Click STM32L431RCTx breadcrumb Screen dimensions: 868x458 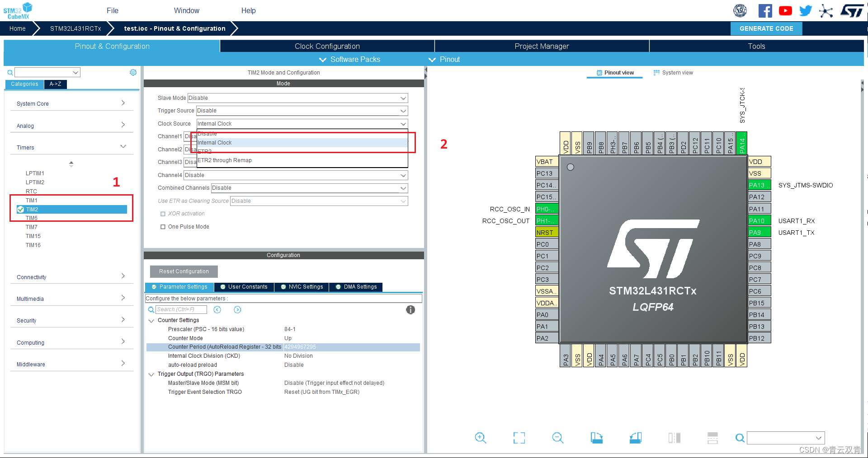pyautogui.click(x=75, y=28)
